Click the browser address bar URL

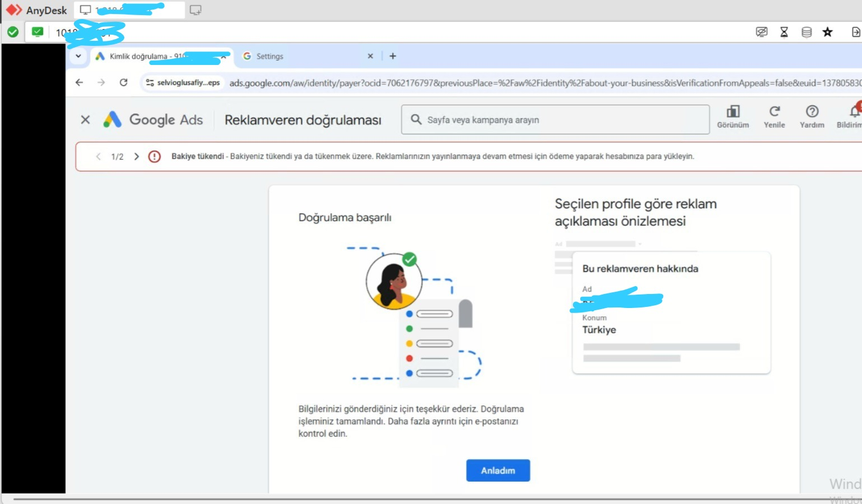point(543,83)
